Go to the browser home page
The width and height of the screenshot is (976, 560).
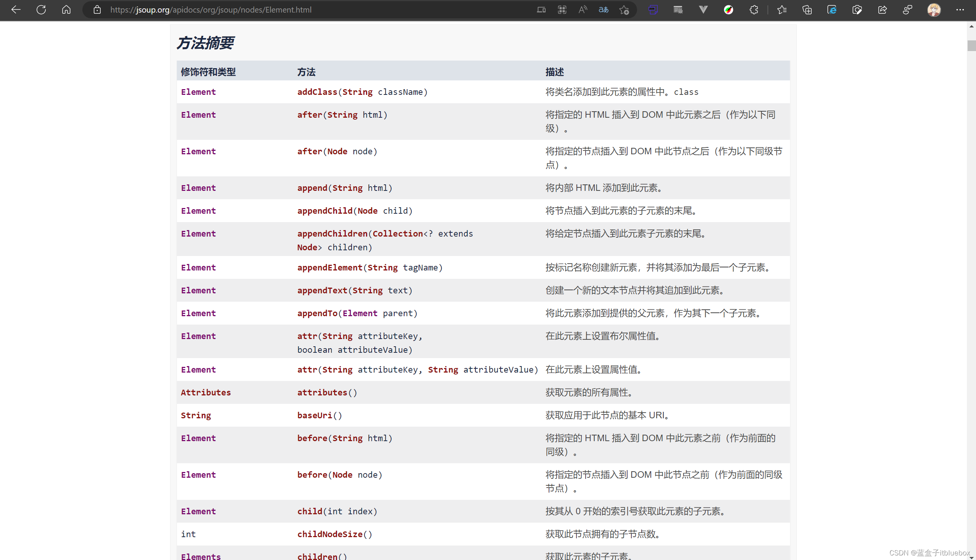pyautogui.click(x=66, y=10)
